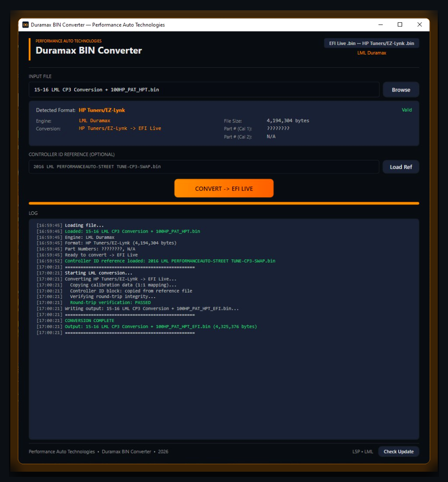Viewport: 448px width, 482px height.
Task: Click the Load Ref button
Action: pos(401,167)
